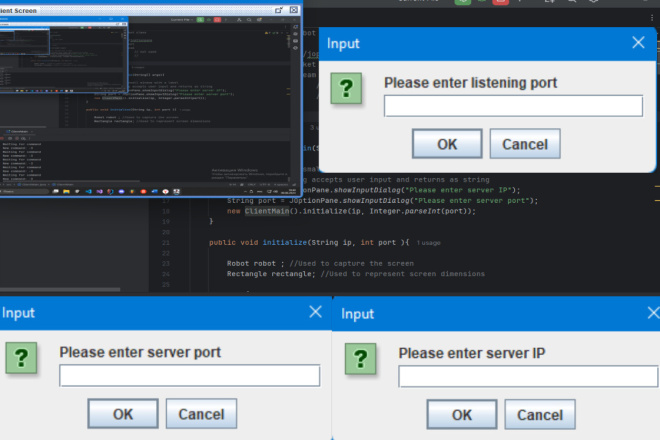Image resolution: width=660 pixels, height=440 pixels.
Task: Click the detach icon in the Client Screen title bar
Action: click(x=278, y=10)
